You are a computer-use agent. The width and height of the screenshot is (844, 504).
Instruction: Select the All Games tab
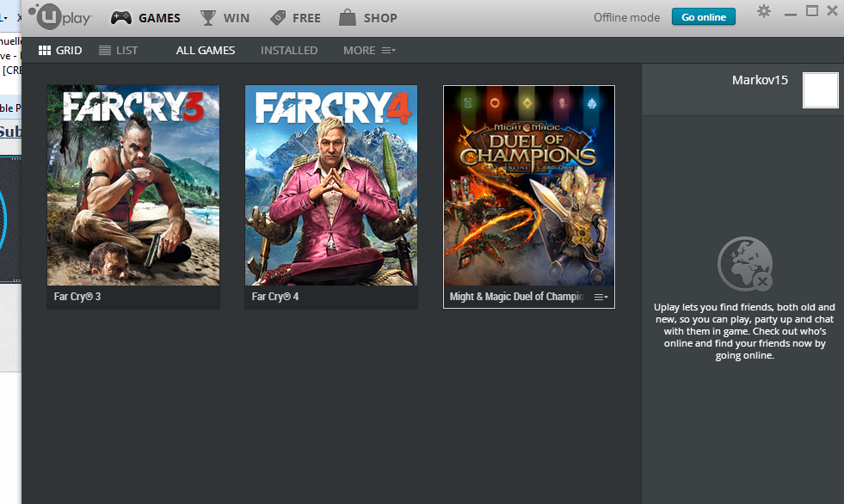click(x=205, y=50)
